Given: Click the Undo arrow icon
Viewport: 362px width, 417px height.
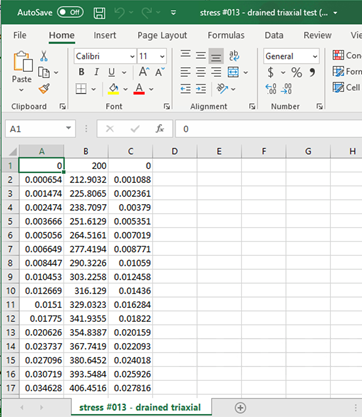Looking at the screenshot, I should click(119, 13).
